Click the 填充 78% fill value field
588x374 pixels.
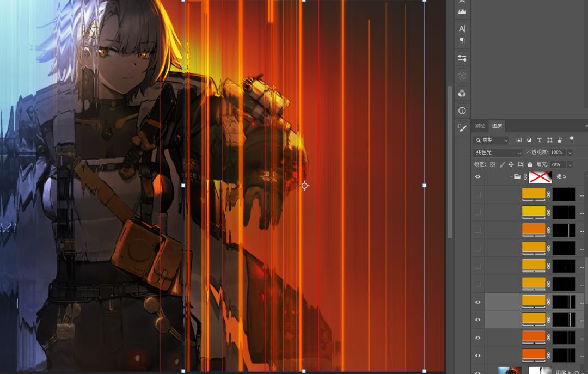558,164
